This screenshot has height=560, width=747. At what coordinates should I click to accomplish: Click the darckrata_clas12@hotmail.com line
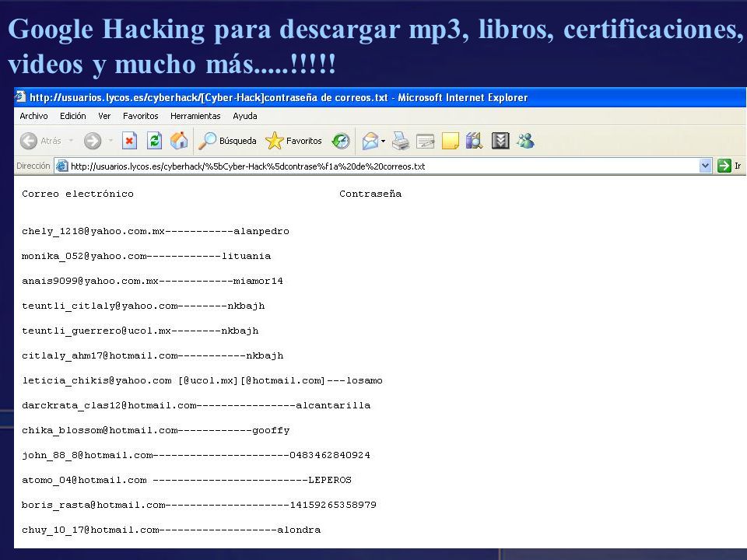[196, 405]
